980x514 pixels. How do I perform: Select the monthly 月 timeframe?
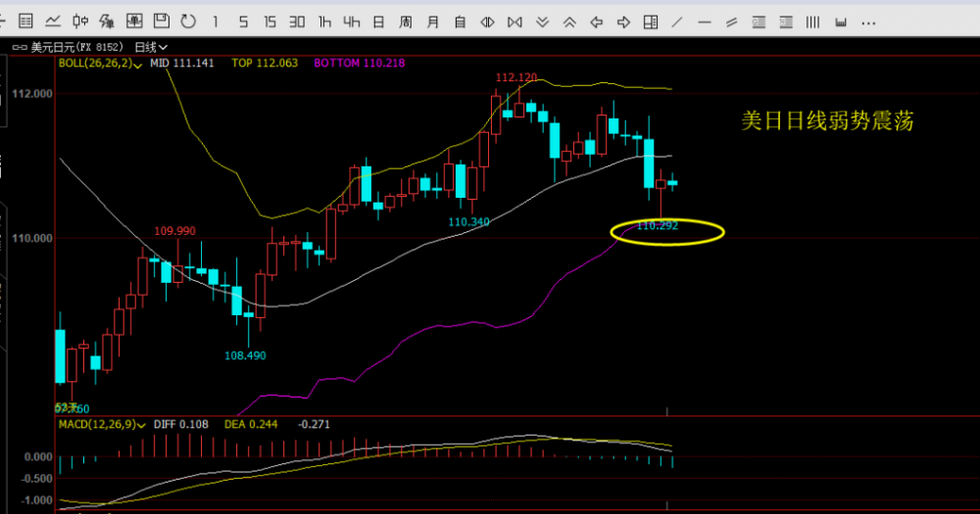tap(432, 22)
